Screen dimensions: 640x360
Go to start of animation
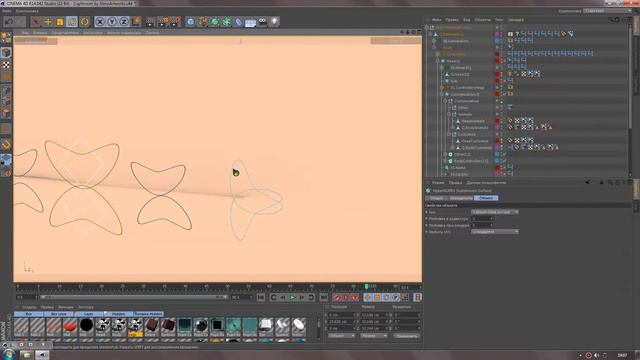click(261, 297)
